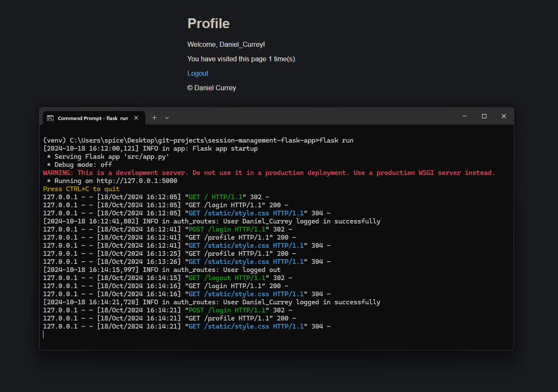Click the 16:14:16 'GET /login' 200 log line
The width and height of the screenshot is (558, 392).
click(x=166, y=286)
